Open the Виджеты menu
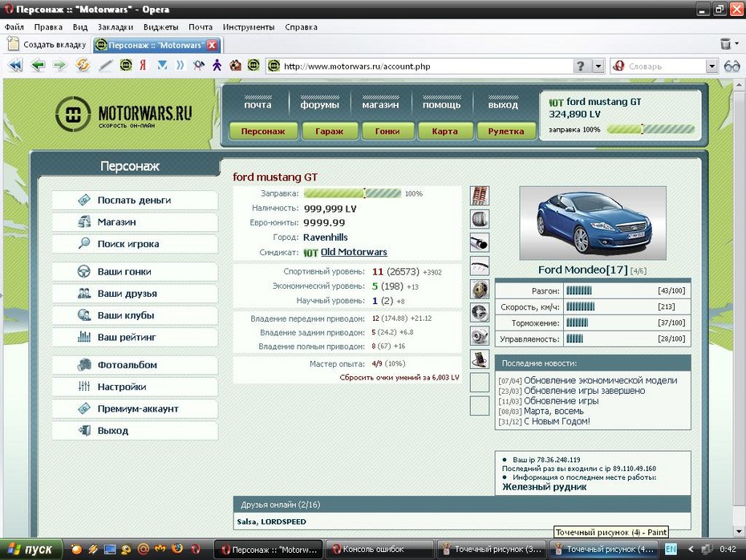Screen dimensions: 746x560 click(x=160, y=27)
